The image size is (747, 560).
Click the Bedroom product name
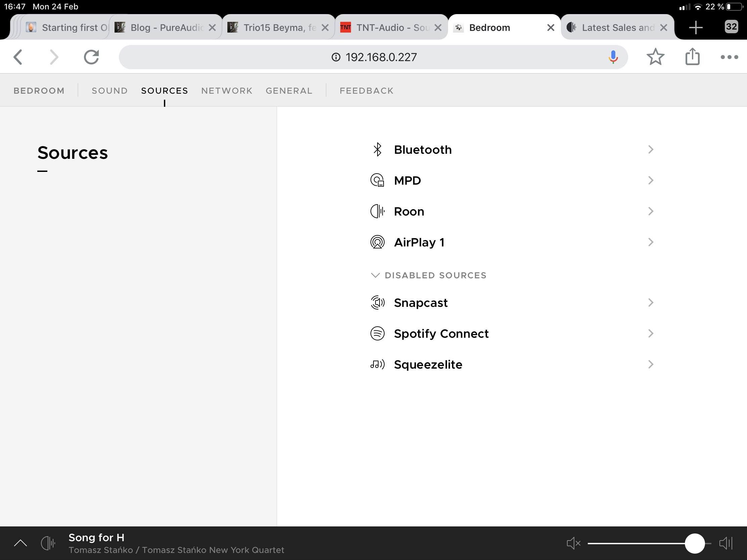(39, 91)
